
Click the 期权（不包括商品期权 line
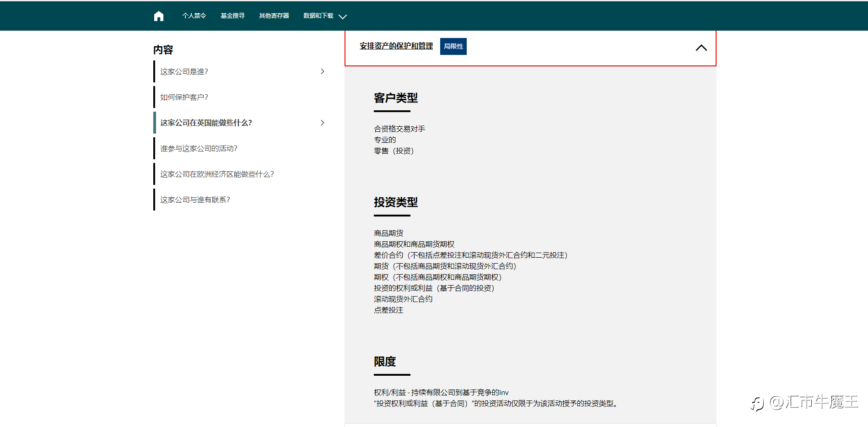438,277
